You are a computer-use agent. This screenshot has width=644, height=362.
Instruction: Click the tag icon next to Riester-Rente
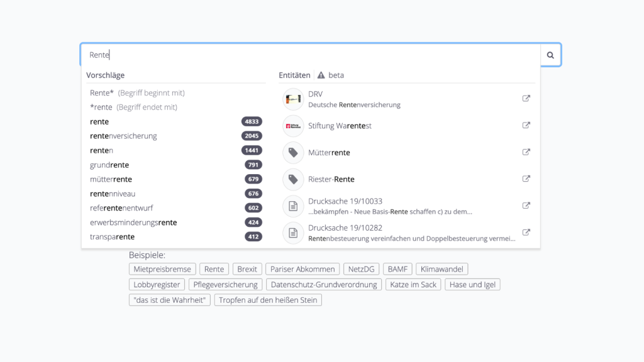pyautogui.click(x=293, y=179)
